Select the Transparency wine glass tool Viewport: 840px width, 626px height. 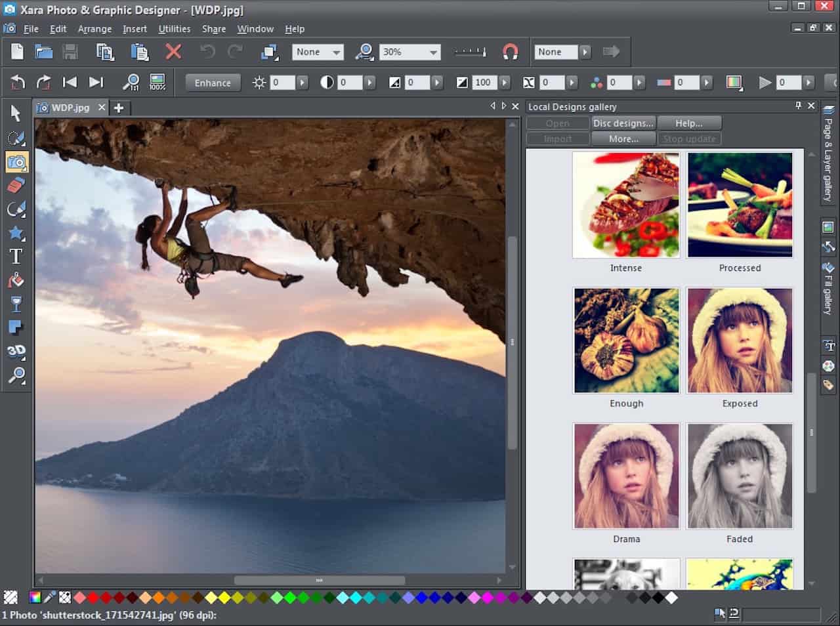tap(16, 304)
